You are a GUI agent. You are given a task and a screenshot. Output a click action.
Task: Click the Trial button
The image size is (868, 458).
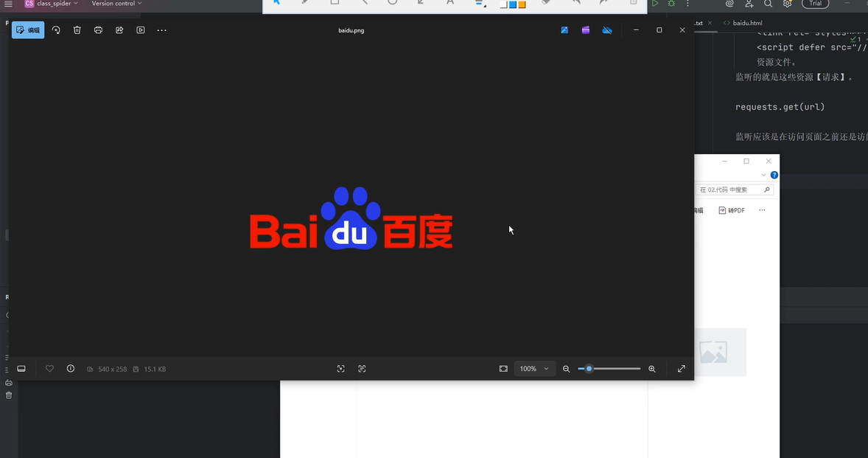tap(816, 4)
